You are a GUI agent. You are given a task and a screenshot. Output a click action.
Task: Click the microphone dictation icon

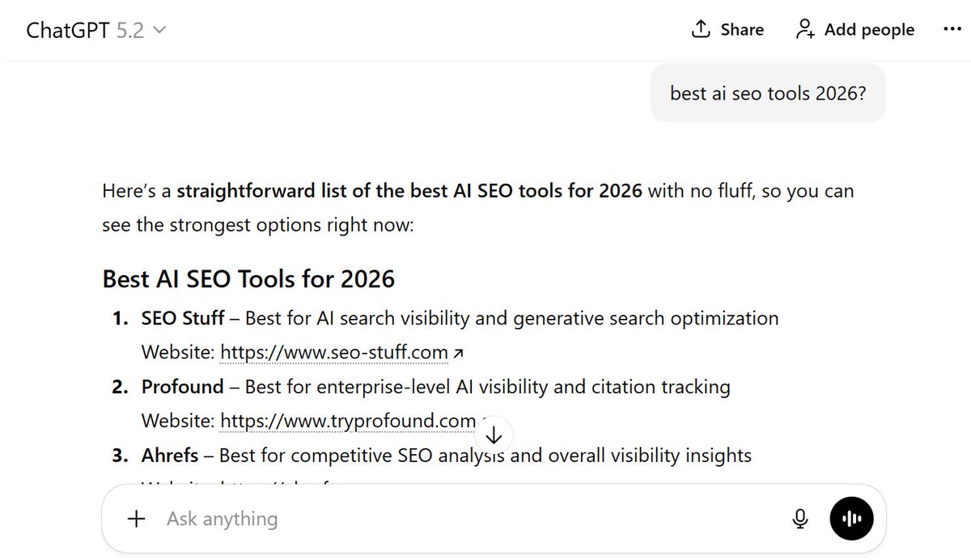coord(800,519)
